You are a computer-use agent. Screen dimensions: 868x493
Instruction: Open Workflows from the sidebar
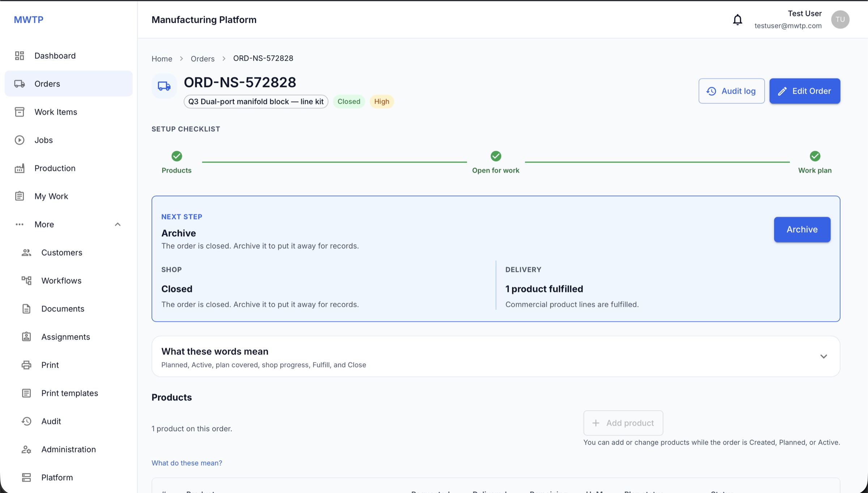pyautogui.click(x=69, y=281)
